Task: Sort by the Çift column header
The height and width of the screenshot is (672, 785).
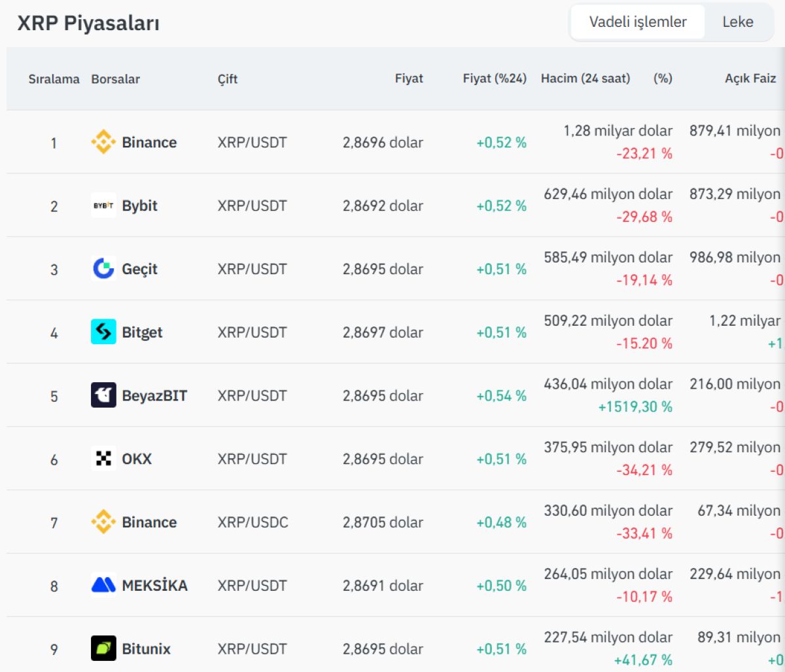Action: 228,79
